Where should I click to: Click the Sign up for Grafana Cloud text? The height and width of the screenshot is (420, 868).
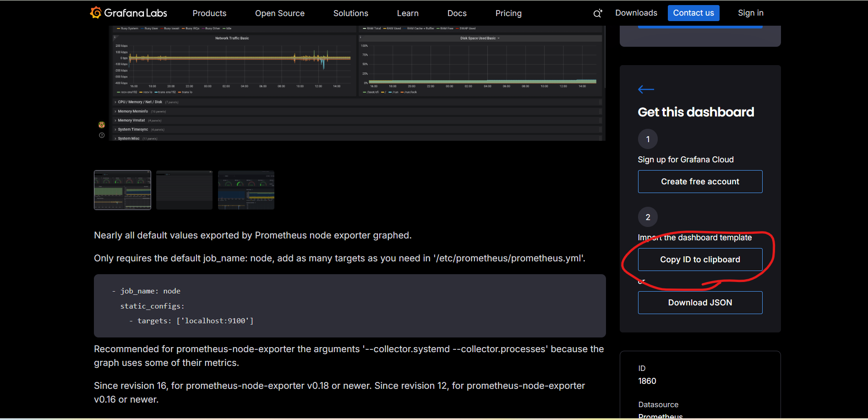coord(686,160)
